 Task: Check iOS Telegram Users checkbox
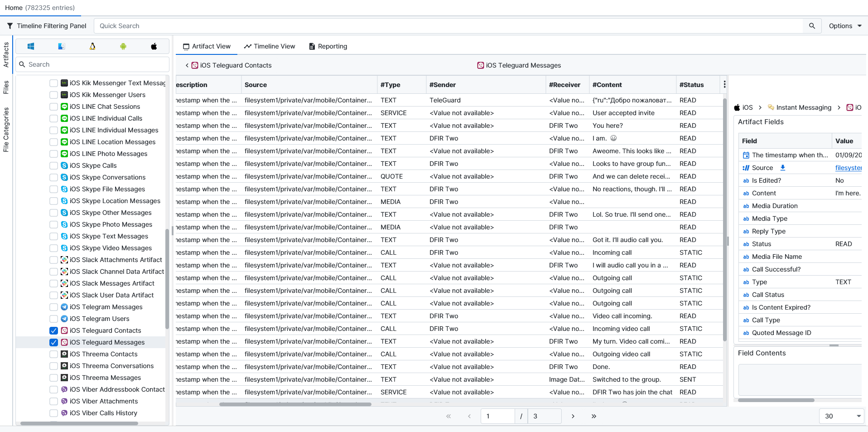tap(53, 319)
